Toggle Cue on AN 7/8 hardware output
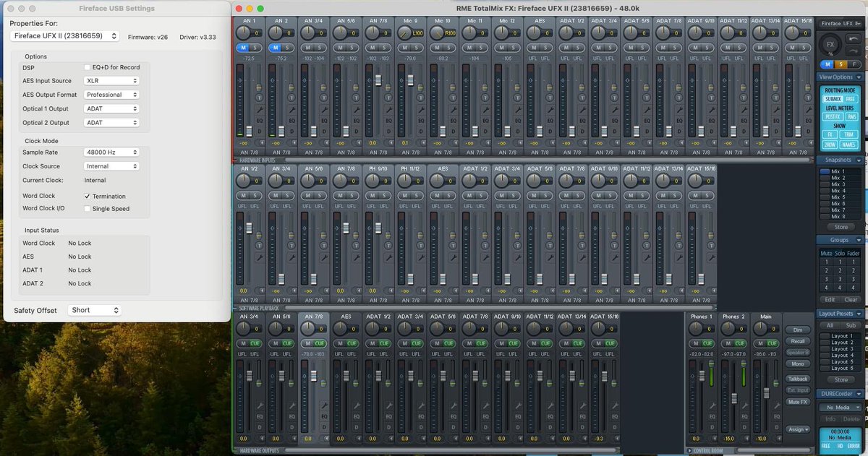The height and width of the screenshot is (456, 868). tap(320, 343)
